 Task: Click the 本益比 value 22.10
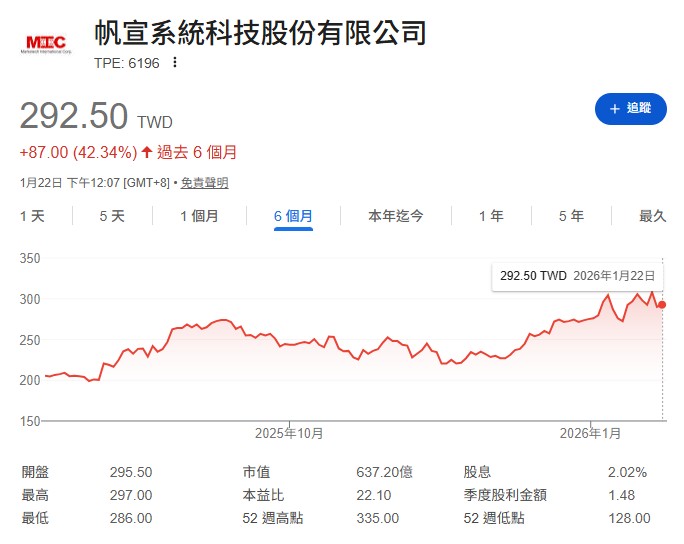[x=374, y=495]
